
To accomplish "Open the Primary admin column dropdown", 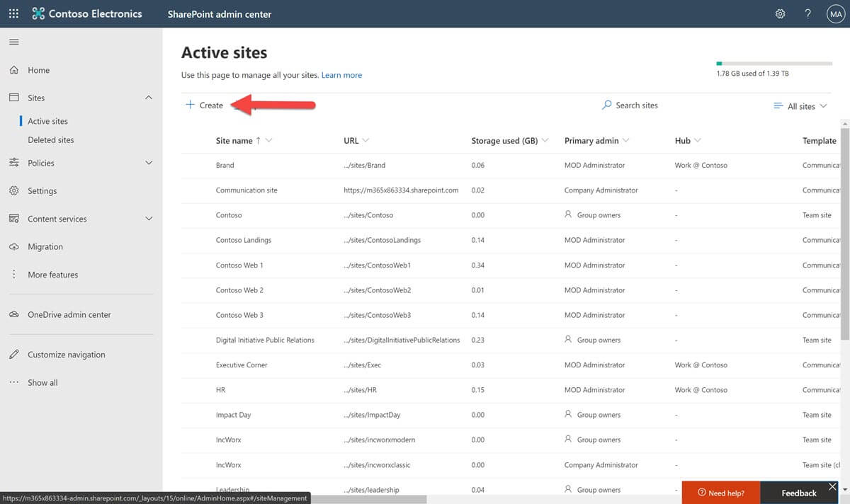I will (626, 141).
